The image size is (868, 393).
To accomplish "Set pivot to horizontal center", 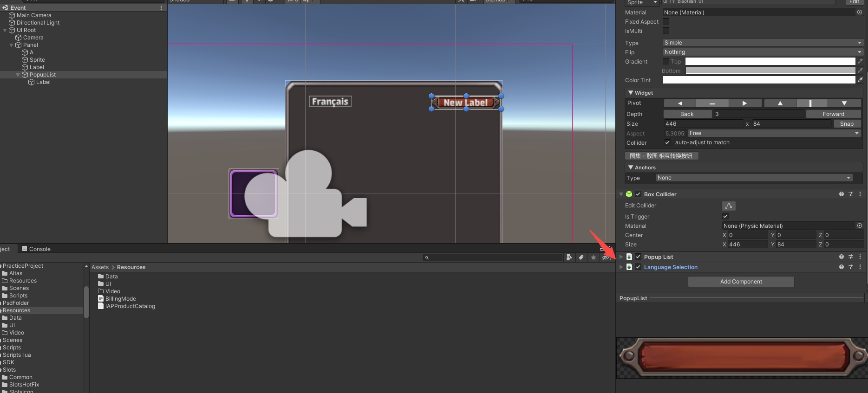I will pyautogui.click(x=712, y=103).
